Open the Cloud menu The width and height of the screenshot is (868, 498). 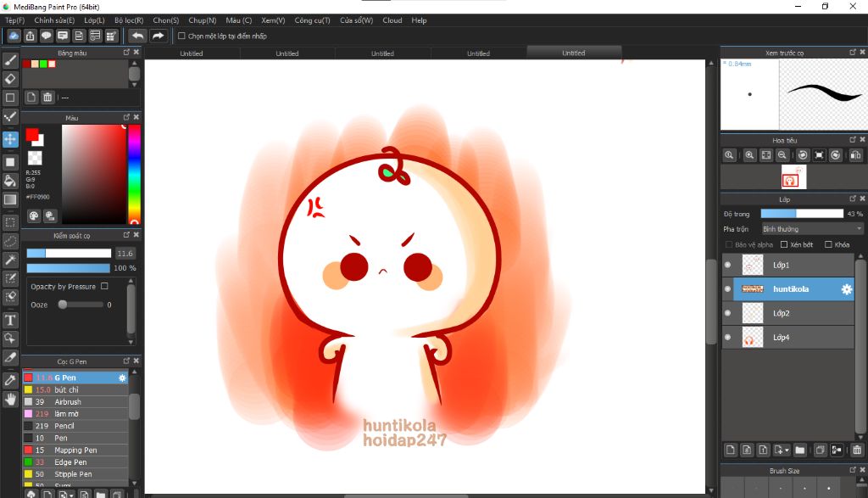(392, 20)
